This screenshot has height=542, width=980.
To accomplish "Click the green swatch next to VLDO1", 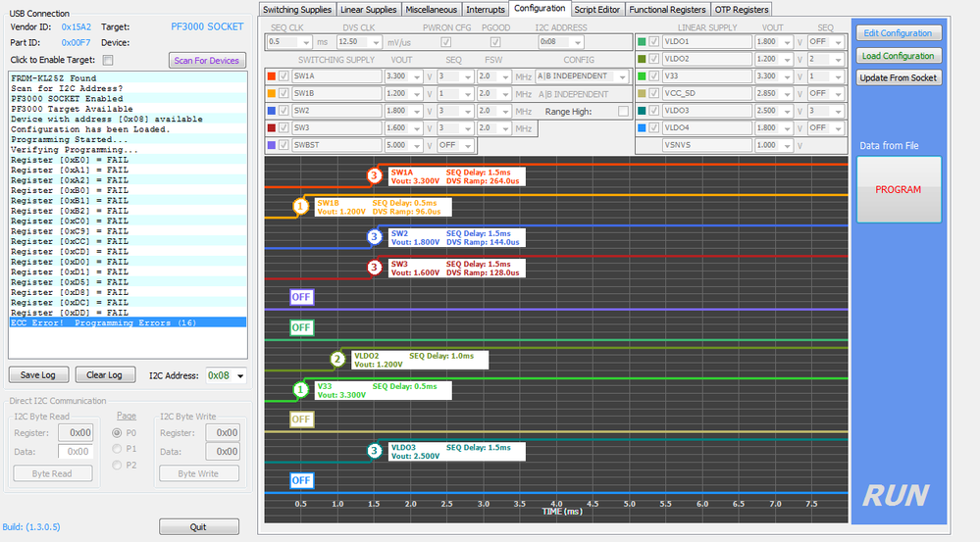I will pyautogui.click(x=642, y=42).
